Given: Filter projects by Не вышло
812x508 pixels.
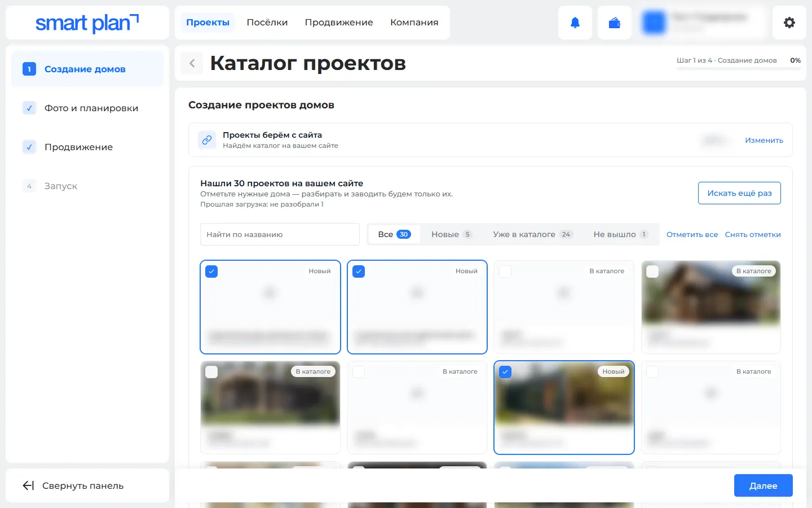Looking at the screenshot, I should tap(621, 234).
